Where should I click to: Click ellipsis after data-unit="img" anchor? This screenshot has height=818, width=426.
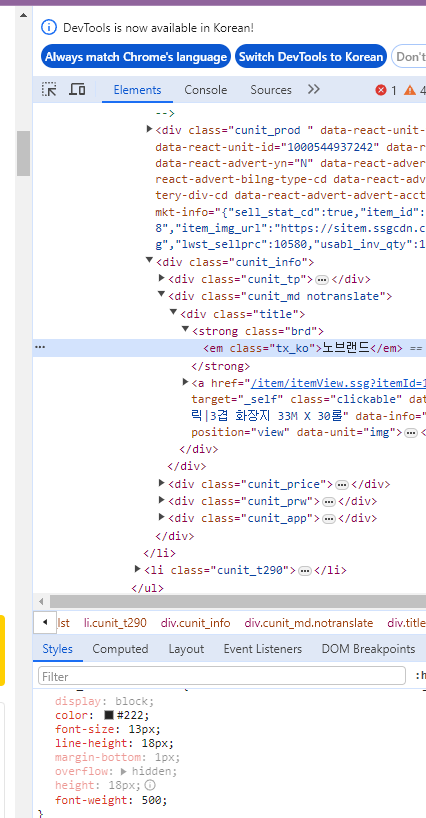[x=411, y=433]
